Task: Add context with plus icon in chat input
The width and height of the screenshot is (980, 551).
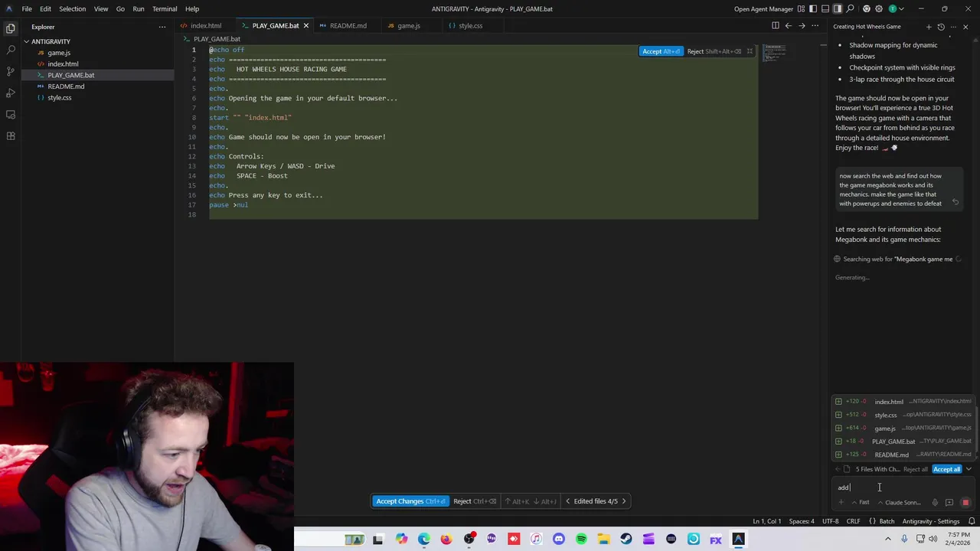Action: [841, 503]
